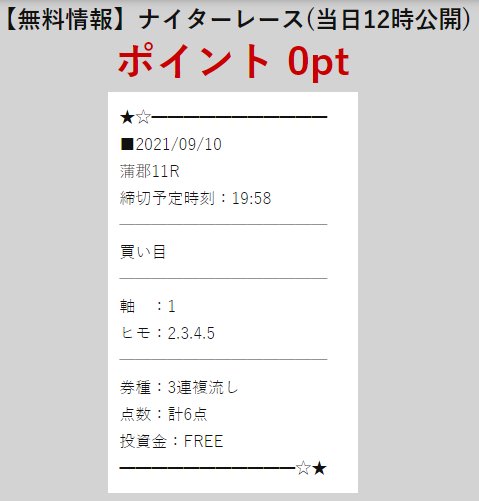Click the 点数 計6点 line
Image resolution: width=479 pixels, height=501 pixels.
coord(164,414)
